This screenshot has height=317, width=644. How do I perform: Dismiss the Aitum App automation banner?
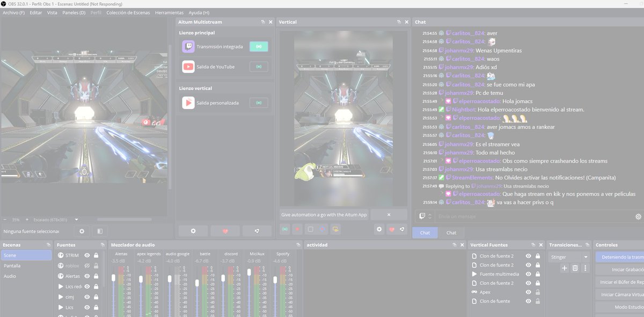(x=389, y=214)
